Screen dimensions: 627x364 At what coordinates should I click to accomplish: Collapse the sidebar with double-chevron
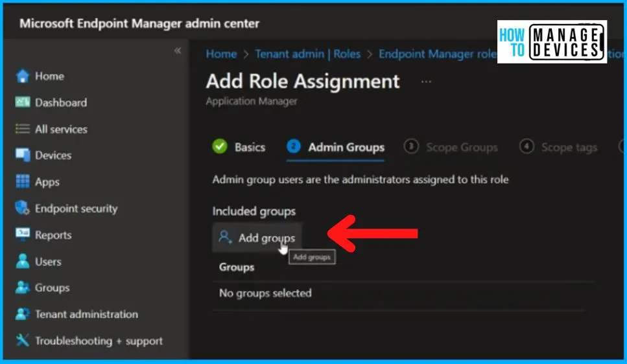[x=178, y=51]
